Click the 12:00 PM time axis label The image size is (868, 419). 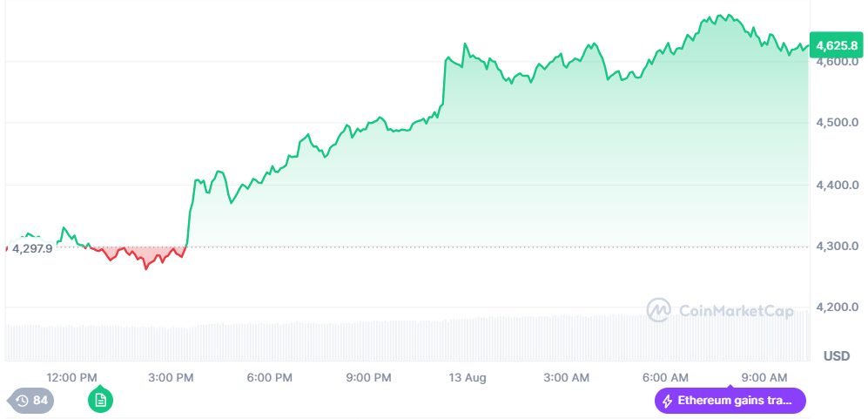tap(72, 377)
